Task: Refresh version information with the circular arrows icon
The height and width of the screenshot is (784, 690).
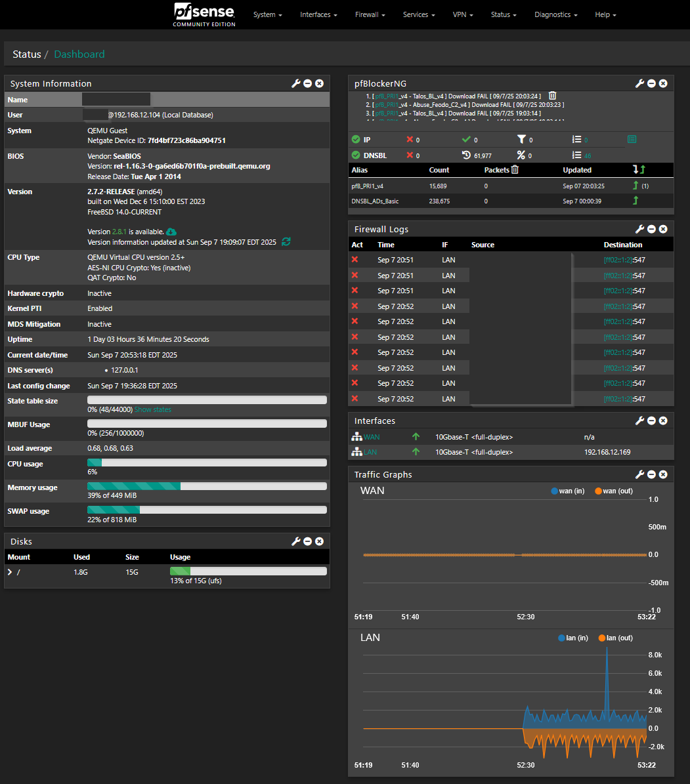Action: tap(286, 241)
